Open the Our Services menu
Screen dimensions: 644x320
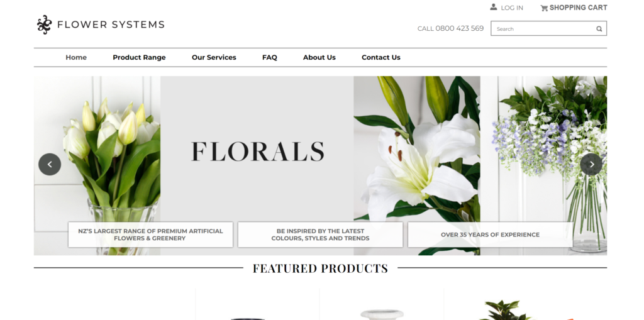[214, 57]
